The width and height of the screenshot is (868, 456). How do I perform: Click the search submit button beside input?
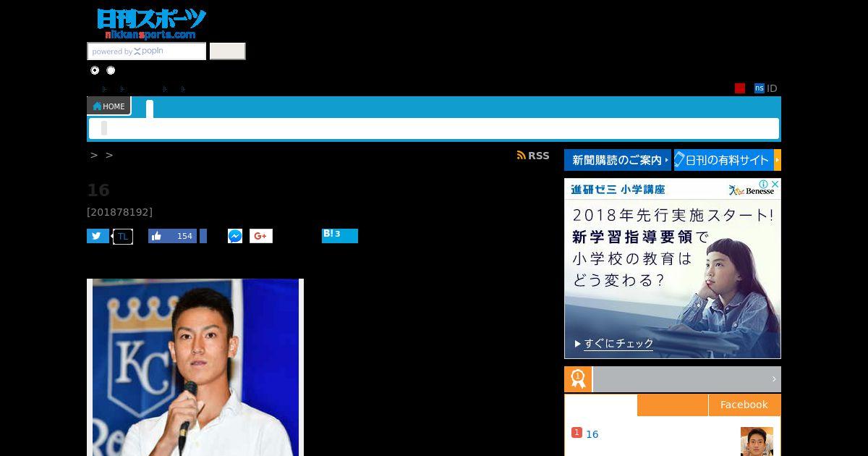click(228, 51)
